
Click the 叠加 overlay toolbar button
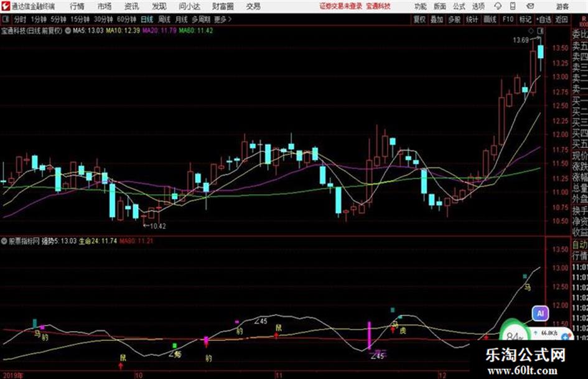[437, 19]
